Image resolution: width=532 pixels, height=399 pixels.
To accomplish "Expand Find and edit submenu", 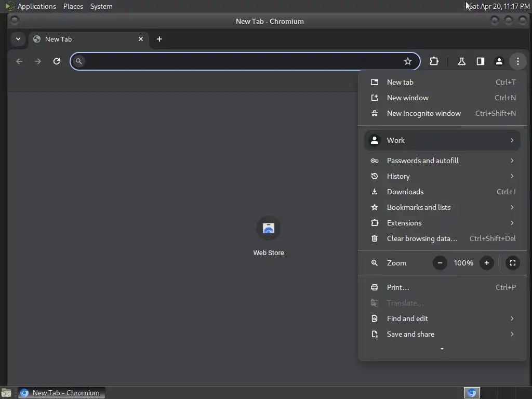I will (442, 318).
